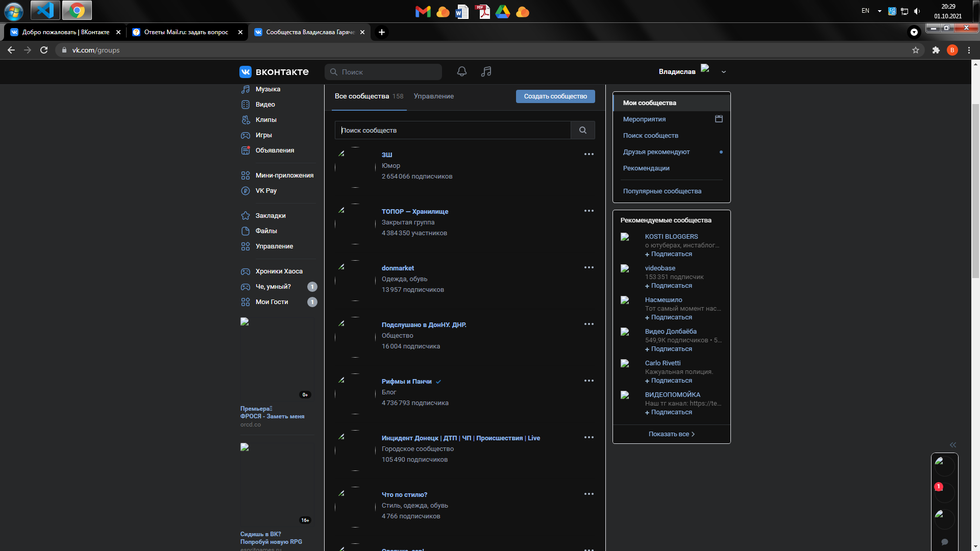Click the community search magnifier button
This screenshot has width=980, height=551.
click(x=582, y=130)
